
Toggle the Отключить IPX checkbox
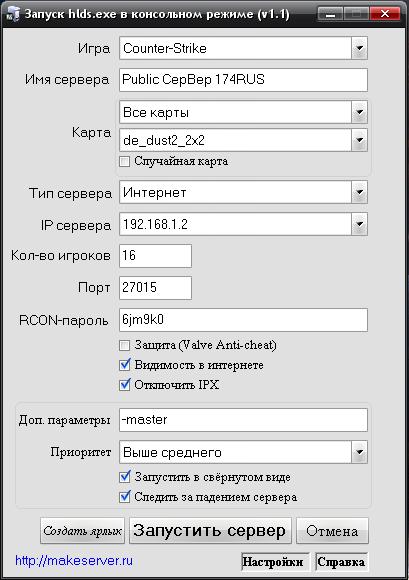pyautogui.click(x=125, y=385)
